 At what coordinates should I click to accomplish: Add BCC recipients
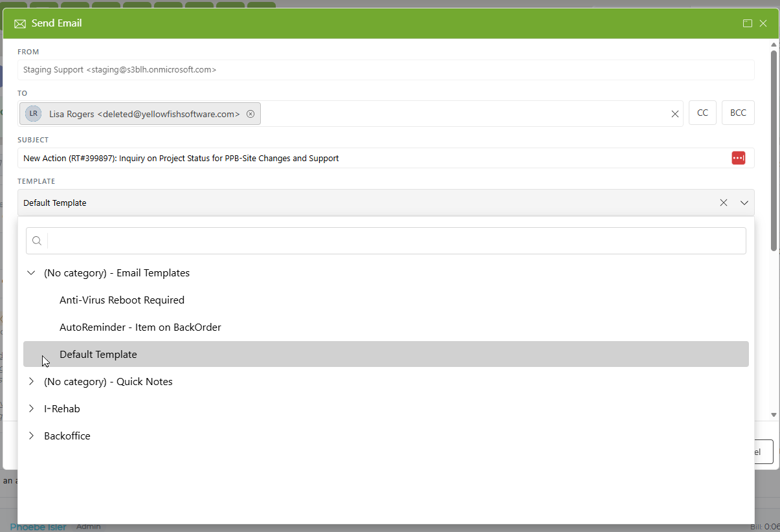738,113
